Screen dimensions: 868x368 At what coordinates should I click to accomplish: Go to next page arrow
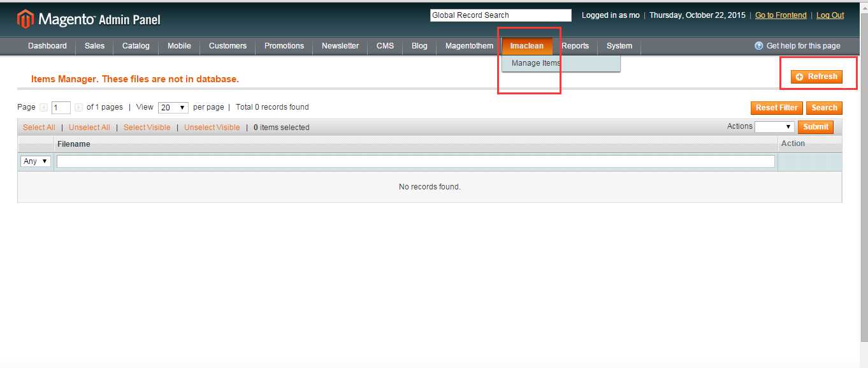[x=78, y=108]
